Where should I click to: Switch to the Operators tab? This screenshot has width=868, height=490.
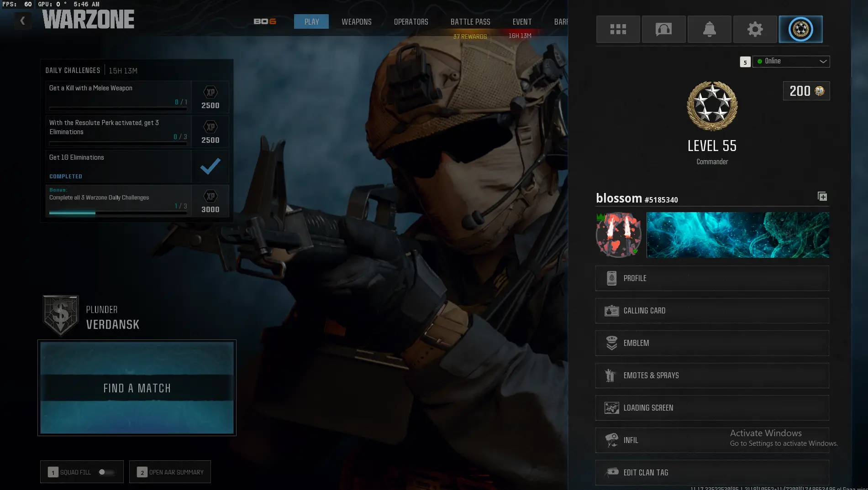[411, 21]
